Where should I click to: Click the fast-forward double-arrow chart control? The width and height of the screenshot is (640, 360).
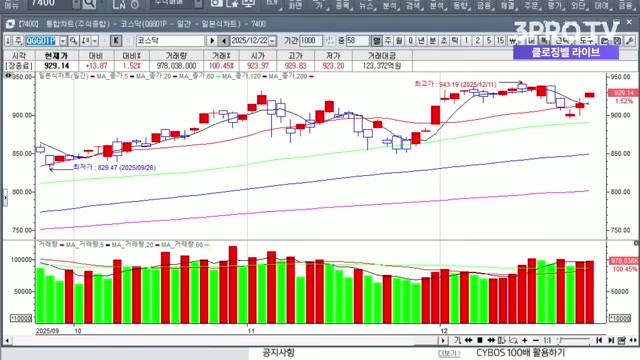pyautogui.click(x=491, y=340)
